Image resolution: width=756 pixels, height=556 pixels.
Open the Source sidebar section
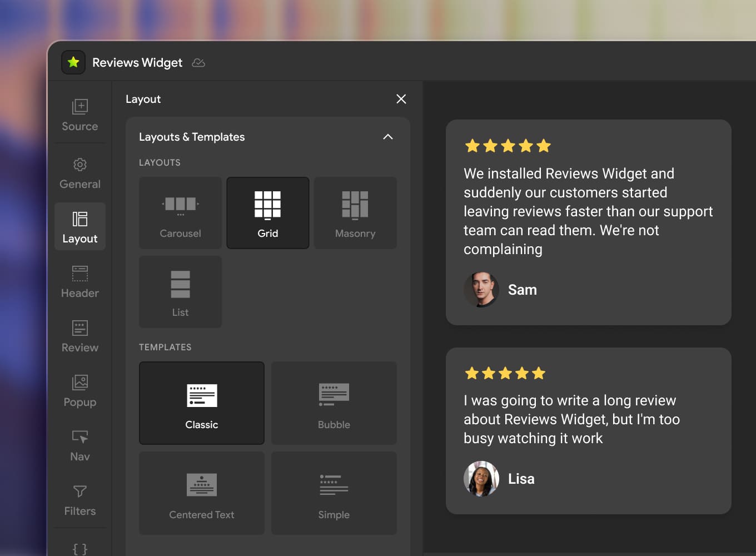pyautogui.click(x=80, y=115)
